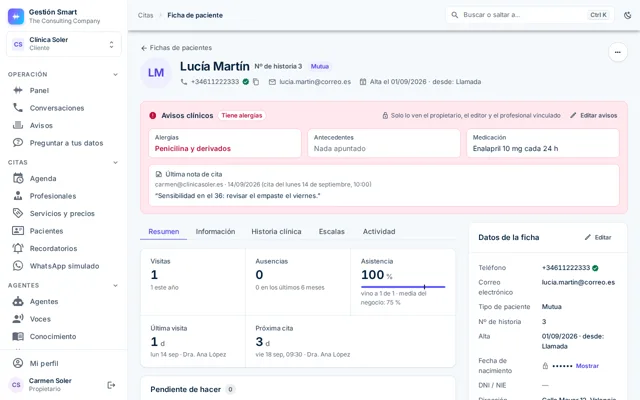Click the Gestión Smart logo
The height and width of the screenshot is (400, 640).
(16, 16)
